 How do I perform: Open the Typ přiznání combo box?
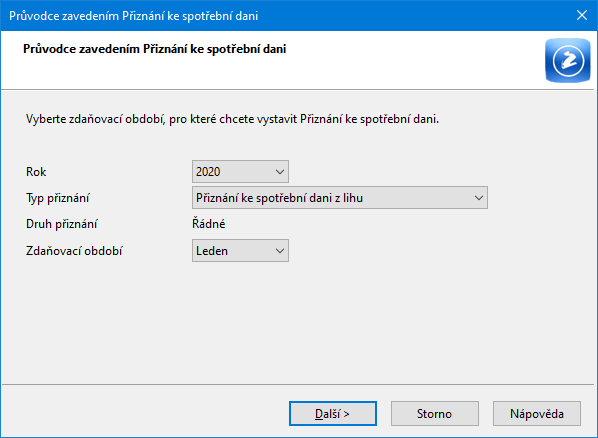[x=340, y=198]
